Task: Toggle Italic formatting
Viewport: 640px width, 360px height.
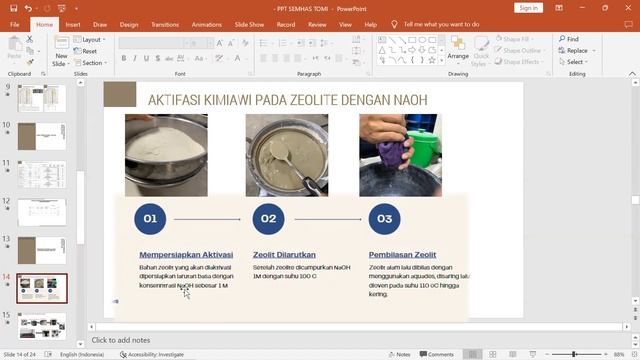Action: [x=135, y=58]
